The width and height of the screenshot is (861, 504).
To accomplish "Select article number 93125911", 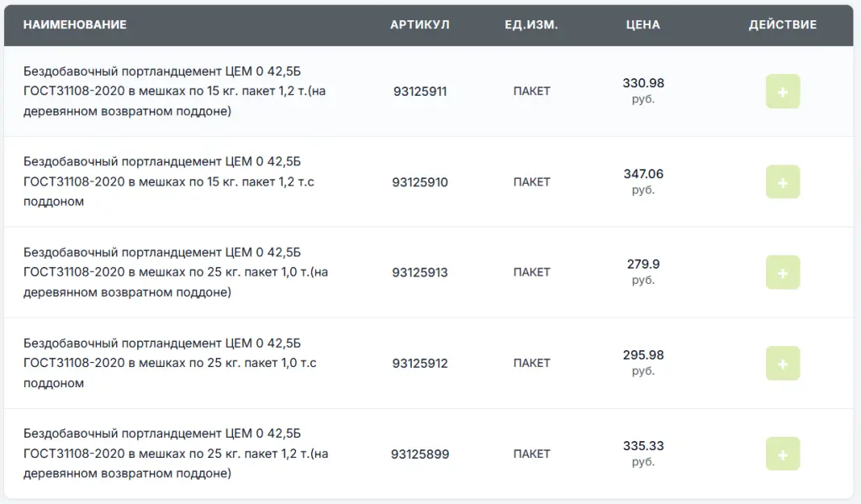I will 420,91.
